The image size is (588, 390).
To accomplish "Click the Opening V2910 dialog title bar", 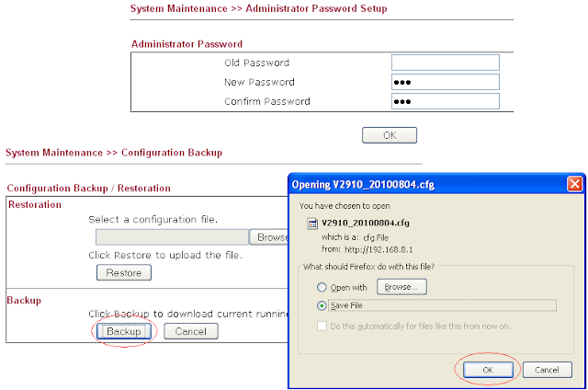I will coord(427,184).
